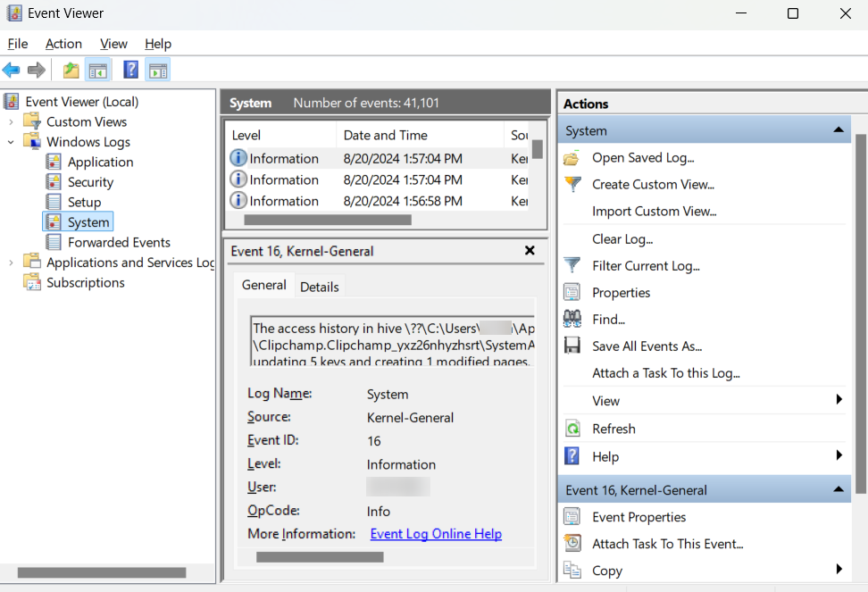Switch to the Details tab
Image resolution: width=868 pixels, height=592 pixels.
pos(319,287)
